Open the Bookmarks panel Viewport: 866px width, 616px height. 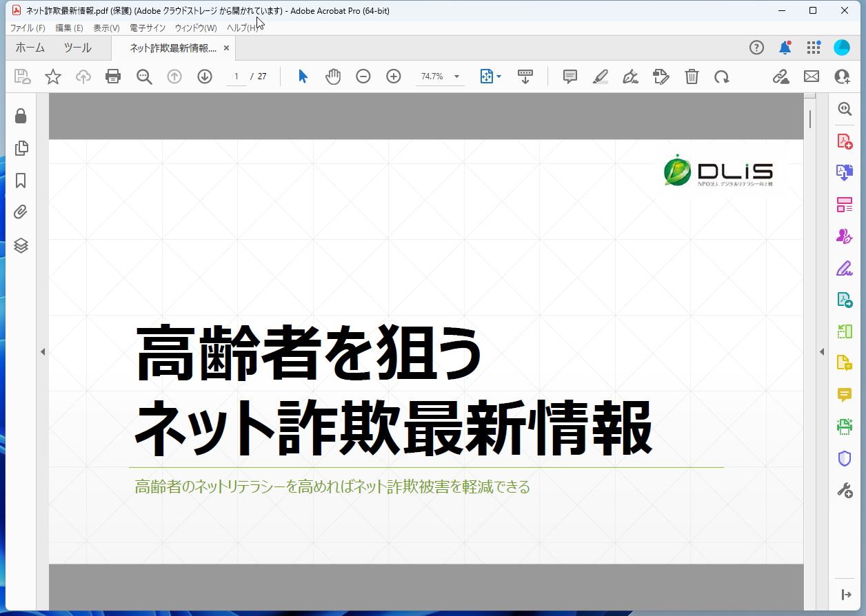pyautogui.click(x=21, y=181)
